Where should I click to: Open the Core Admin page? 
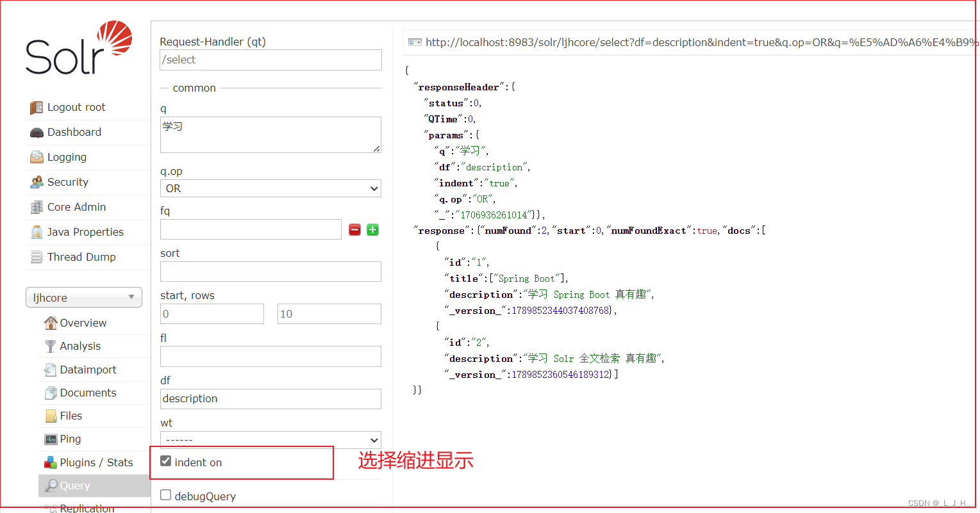[76, 208]
